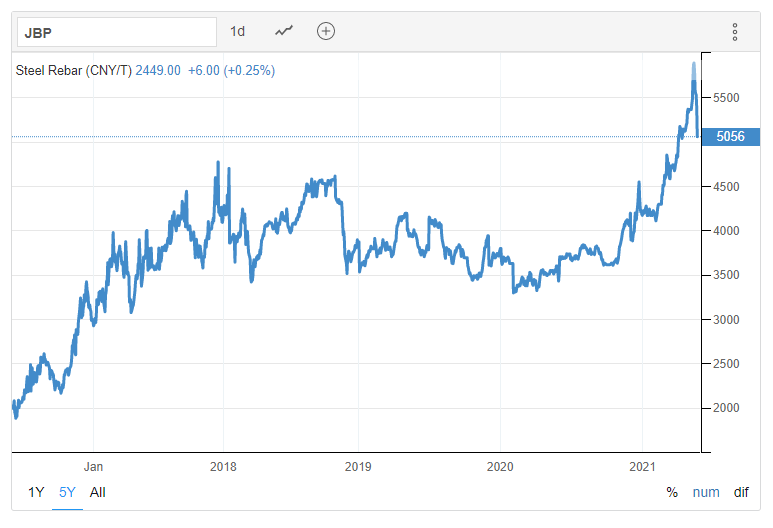Click the 3500 price axis label
The height and width of the screenshot is (528, 773).
point(726,275)
